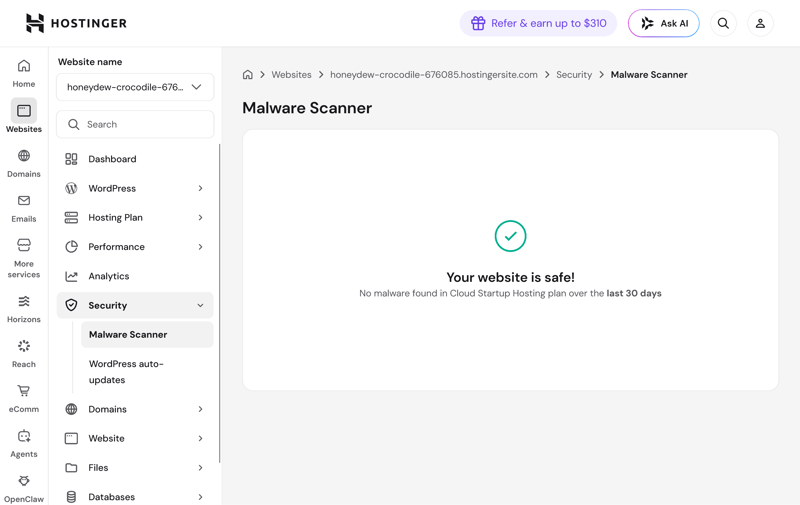Open the website name dropdown

coord(135,87)
